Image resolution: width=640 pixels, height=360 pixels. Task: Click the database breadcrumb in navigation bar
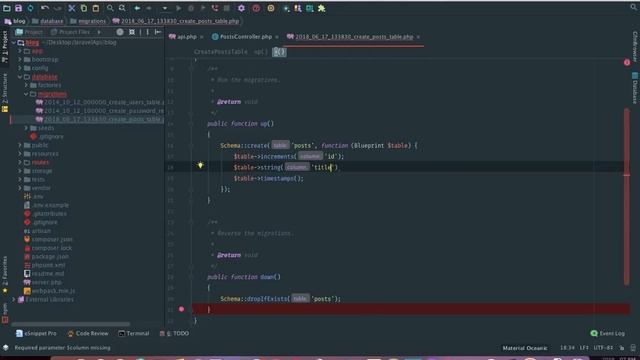[48, 21]
